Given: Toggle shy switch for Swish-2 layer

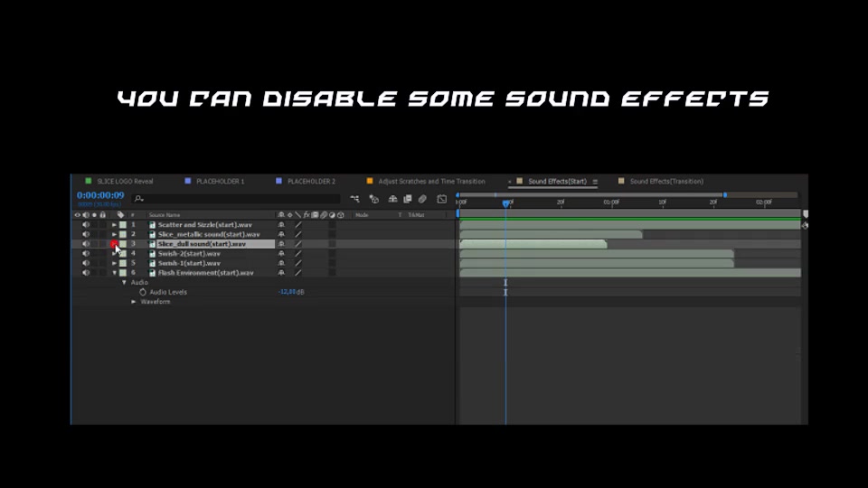Looking at the screenshot, I should tap(281, 253).
